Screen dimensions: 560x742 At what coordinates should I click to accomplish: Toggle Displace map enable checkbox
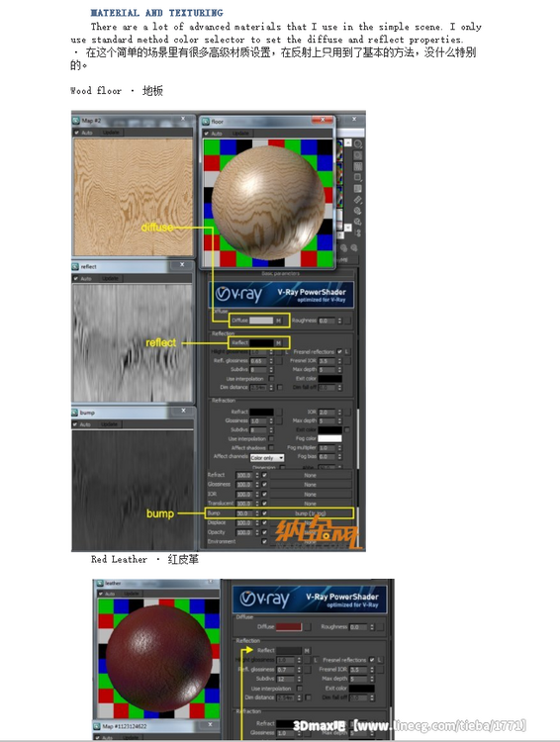(264, 522)
